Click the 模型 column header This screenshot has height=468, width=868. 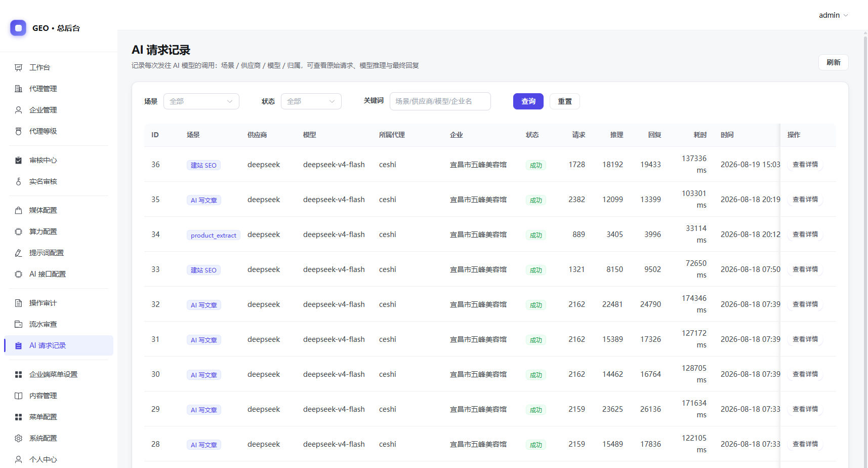310,135
